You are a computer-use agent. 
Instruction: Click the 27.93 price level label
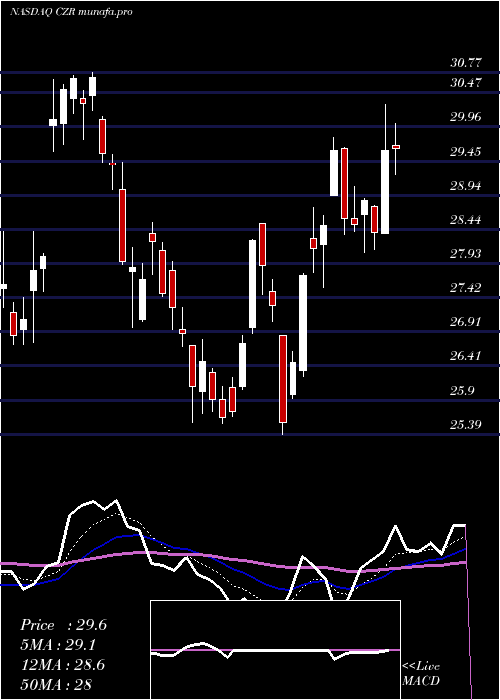point(466,254)
